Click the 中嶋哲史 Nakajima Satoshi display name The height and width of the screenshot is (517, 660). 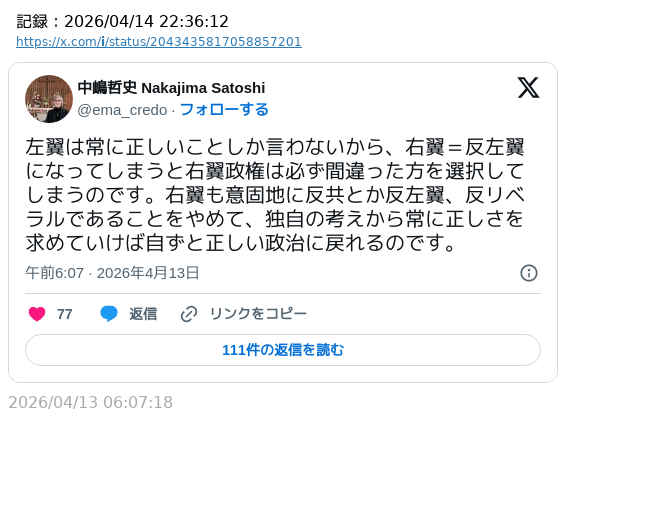(x=171, y=88)
